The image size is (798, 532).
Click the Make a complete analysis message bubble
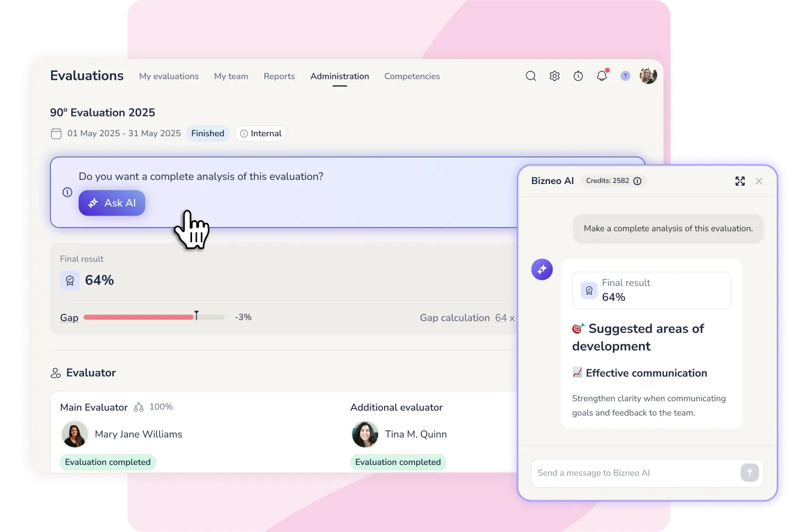[x=668, y=229]
